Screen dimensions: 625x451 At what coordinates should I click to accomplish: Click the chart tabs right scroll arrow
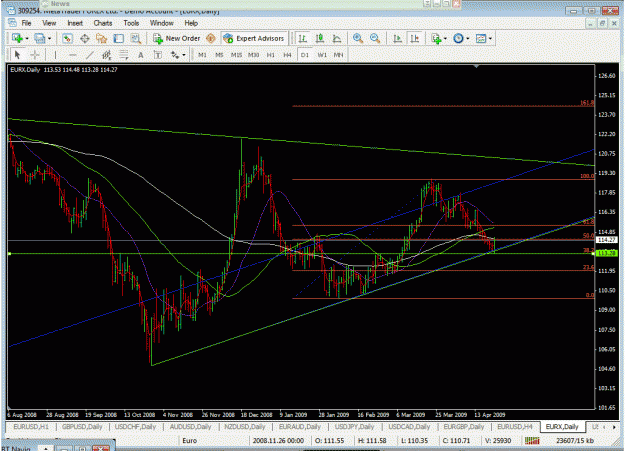614,427
